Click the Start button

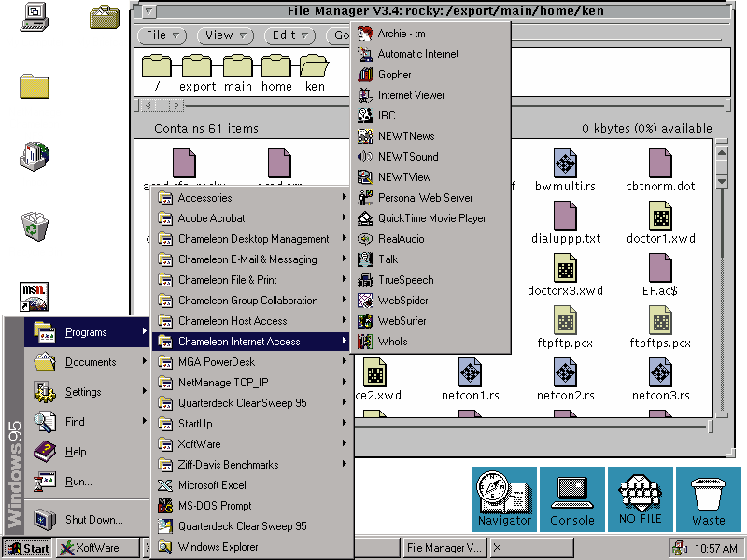click(27, 548)
